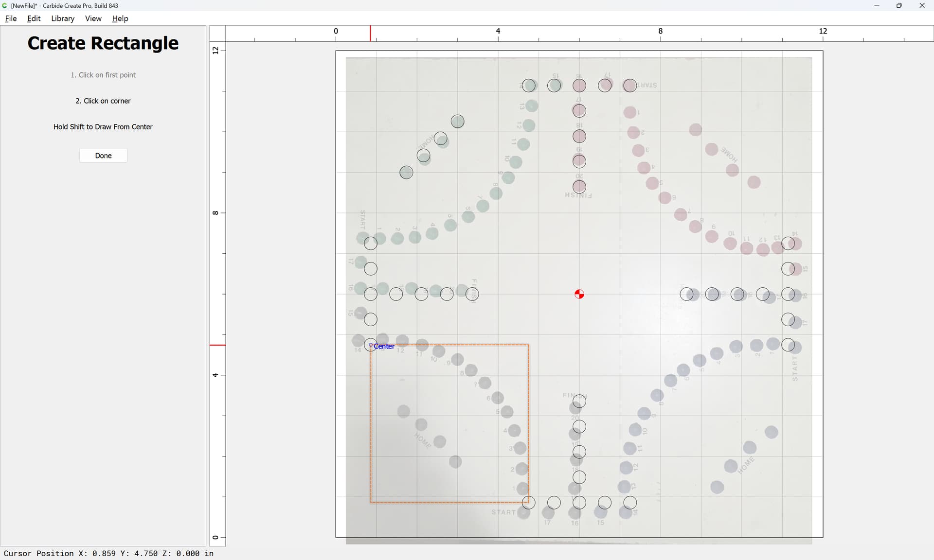The image size is (934, 560).
Task: Click the red-white origin marker at canvas center
Action: click(579, 294)
